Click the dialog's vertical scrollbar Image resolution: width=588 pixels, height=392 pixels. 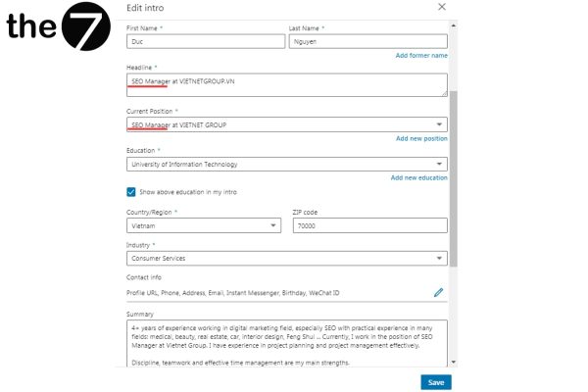[x=453, y=176]
